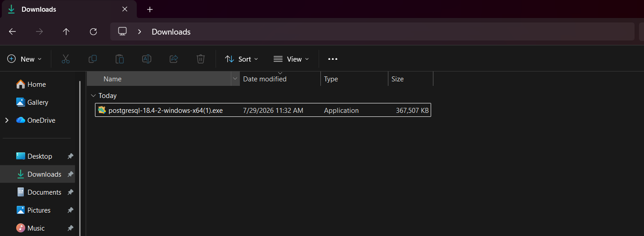Click the Share icon
The image size is (644, 236).
174,59
